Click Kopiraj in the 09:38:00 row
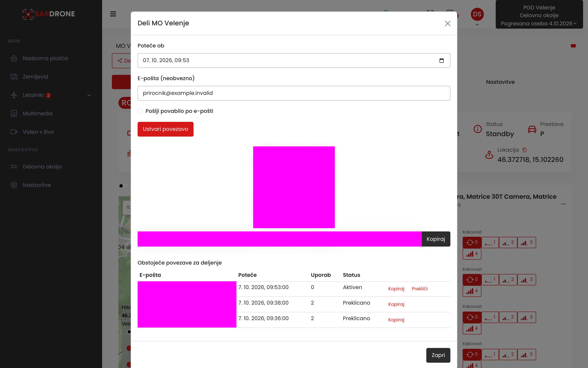The width and height of the screenshot is (588, 368). tap(396, 304)
